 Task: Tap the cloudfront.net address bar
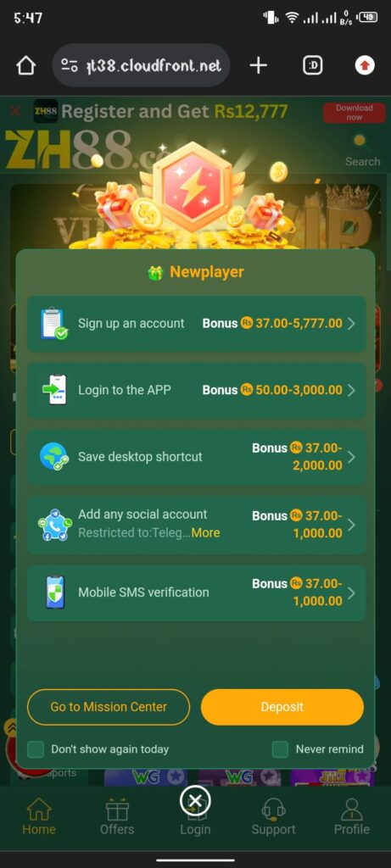(142, 65)
